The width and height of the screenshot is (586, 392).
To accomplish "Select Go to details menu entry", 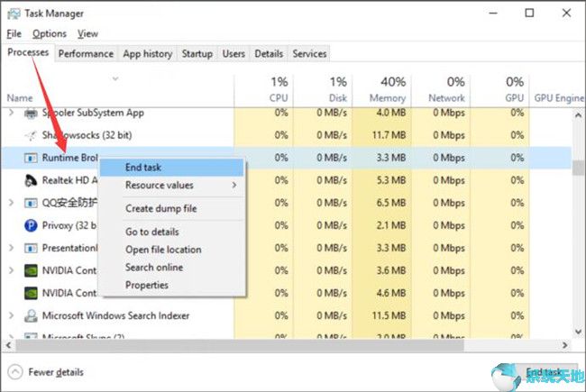I will (172, 232).
